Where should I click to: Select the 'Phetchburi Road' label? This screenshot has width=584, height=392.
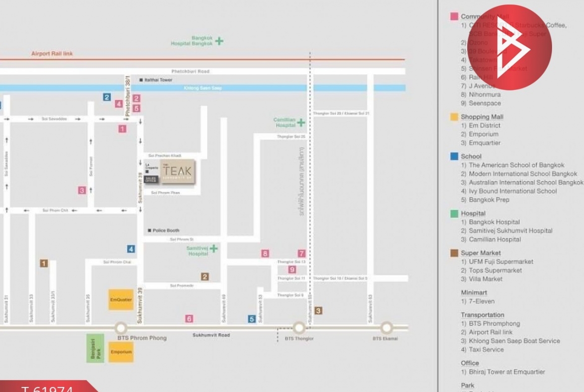190,71
